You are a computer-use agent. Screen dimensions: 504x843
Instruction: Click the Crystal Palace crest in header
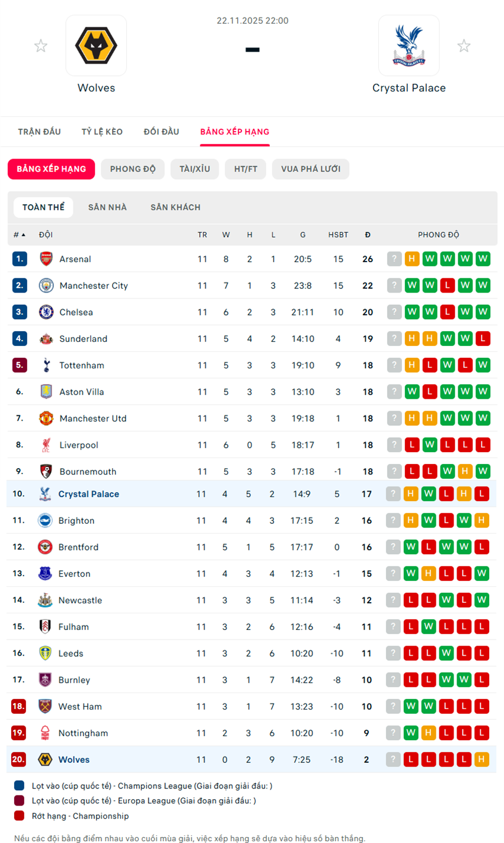409,46
